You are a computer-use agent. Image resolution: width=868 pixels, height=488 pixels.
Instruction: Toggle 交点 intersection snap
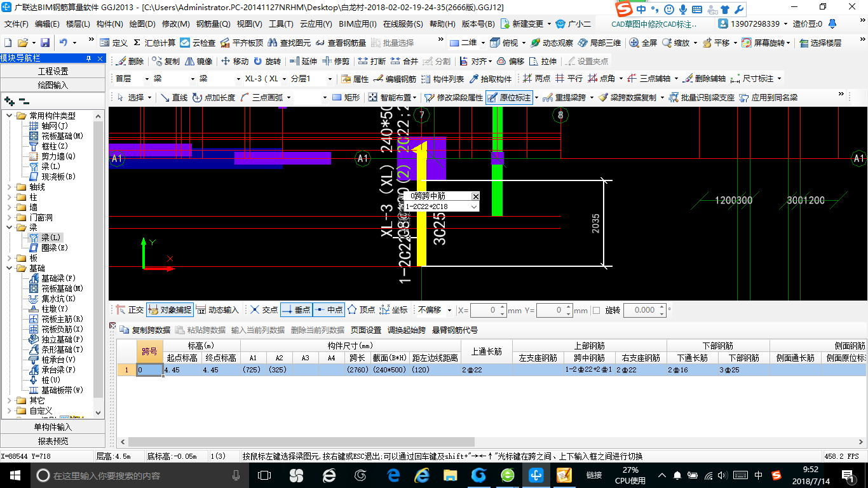click(x=264, y=310)
